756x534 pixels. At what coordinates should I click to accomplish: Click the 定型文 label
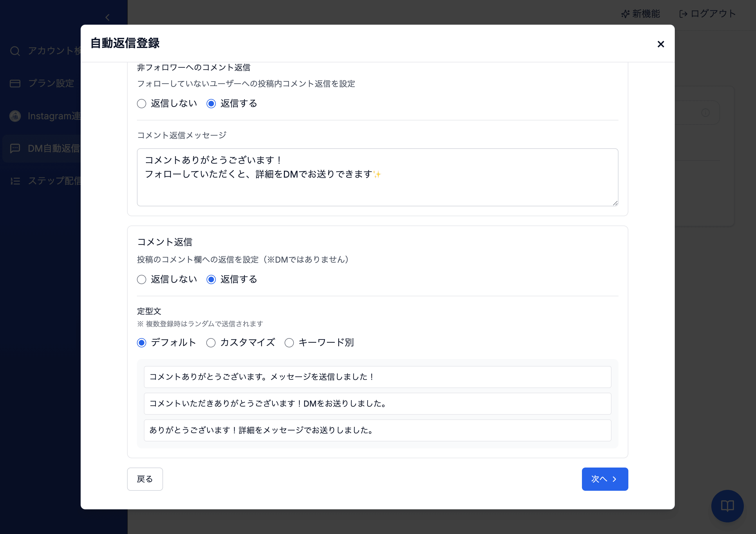[149, 311]
